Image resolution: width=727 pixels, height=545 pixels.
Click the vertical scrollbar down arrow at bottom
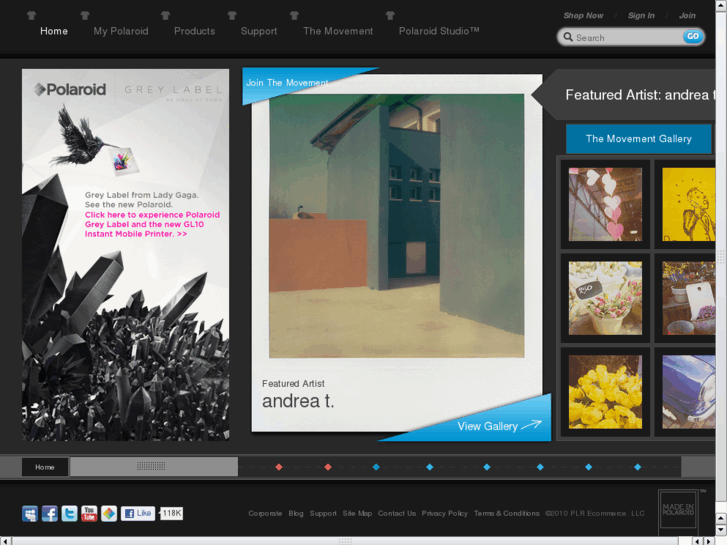point(721,530)
